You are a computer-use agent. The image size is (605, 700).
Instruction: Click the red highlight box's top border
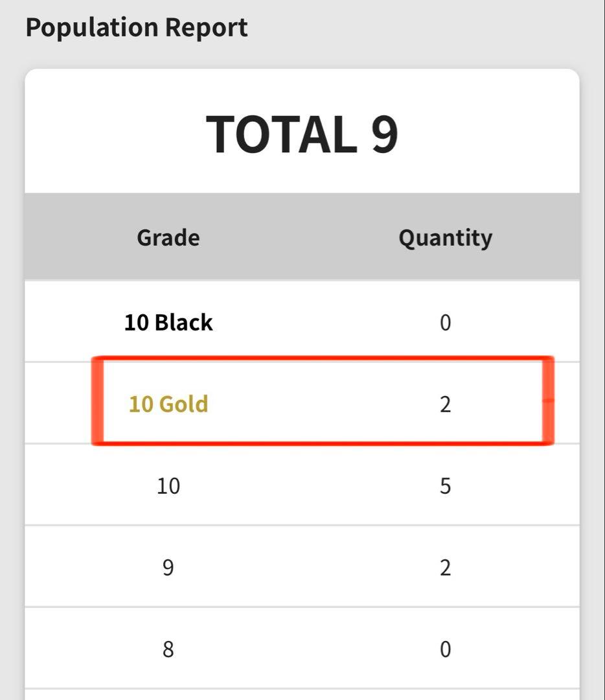[324, 358]
